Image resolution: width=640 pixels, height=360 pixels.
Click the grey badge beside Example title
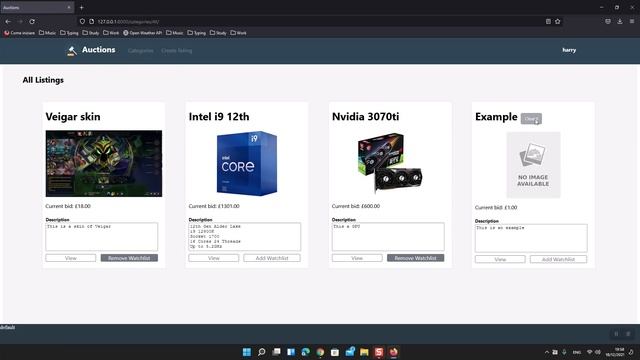coord(531,119)
